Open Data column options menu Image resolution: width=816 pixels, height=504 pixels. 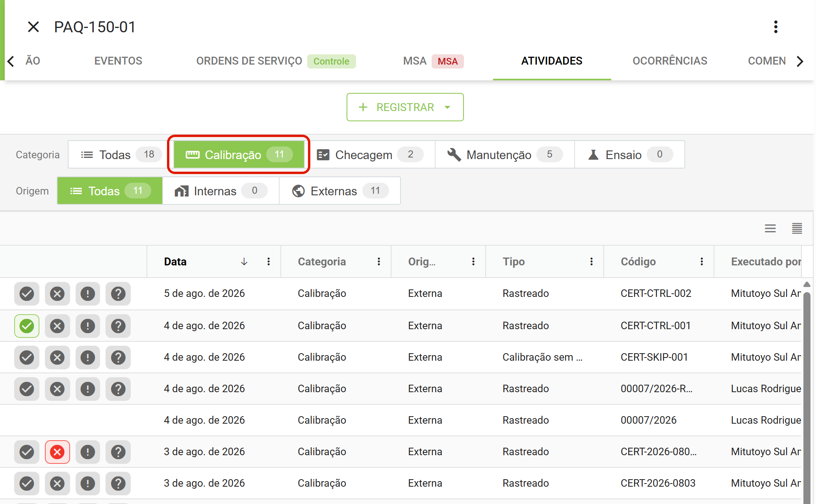pyautogui.click(x=269, y=261)
